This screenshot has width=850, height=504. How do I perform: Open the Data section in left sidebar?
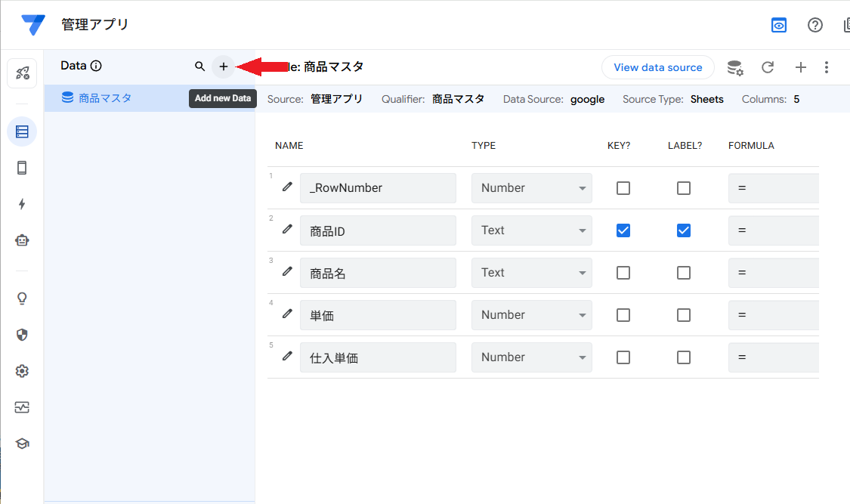22,132
